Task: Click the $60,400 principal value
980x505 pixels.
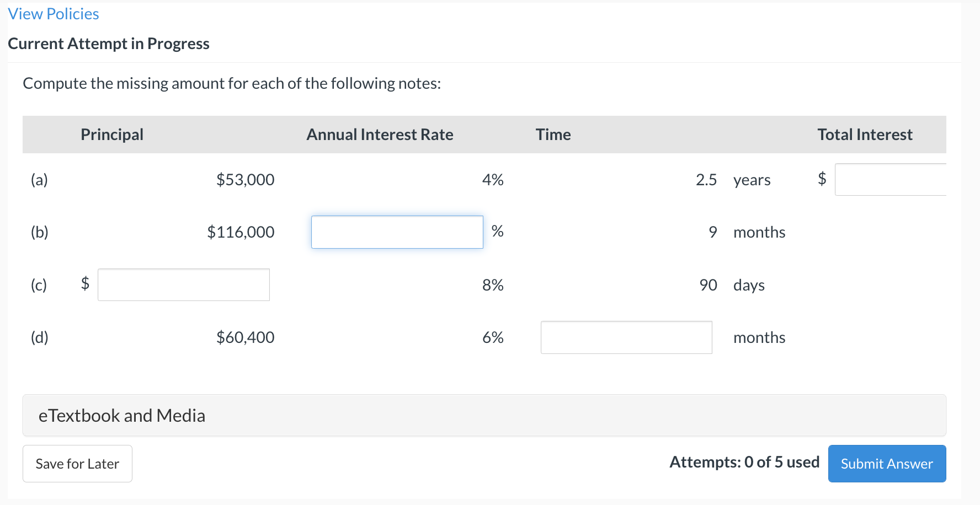Action: pos(245,337)
